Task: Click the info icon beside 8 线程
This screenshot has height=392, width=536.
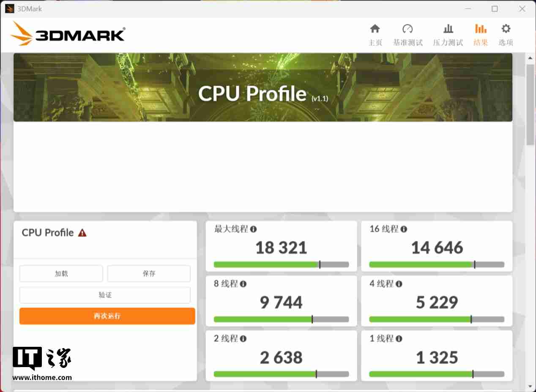Action: point(243,284)
